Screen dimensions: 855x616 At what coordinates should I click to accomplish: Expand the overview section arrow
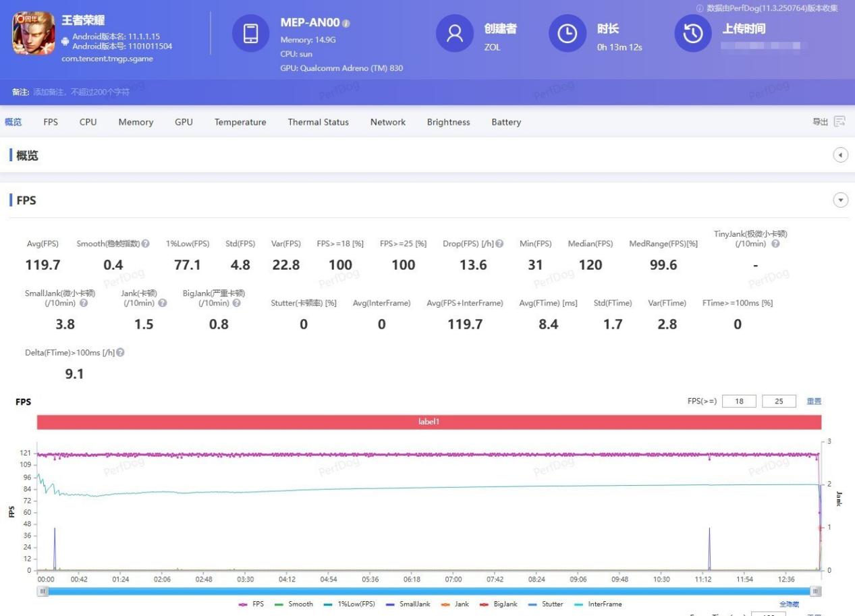tap(840, 155)
